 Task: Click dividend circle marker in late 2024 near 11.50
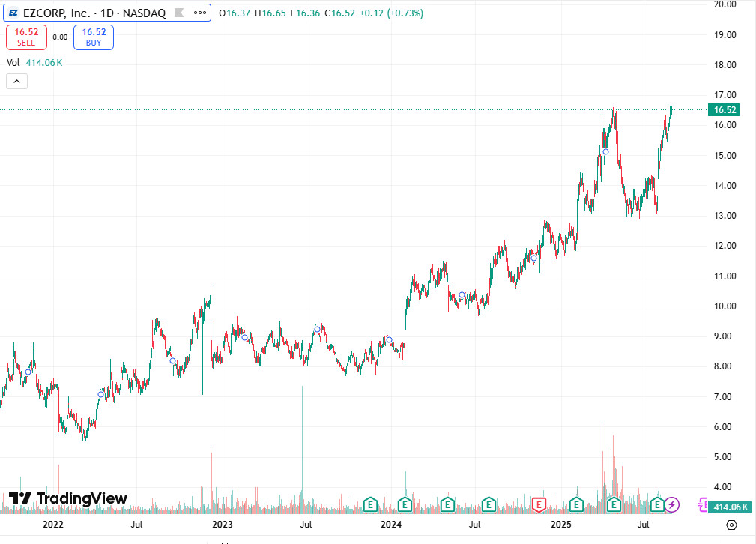pyautogui.click(x=533, y=259)
